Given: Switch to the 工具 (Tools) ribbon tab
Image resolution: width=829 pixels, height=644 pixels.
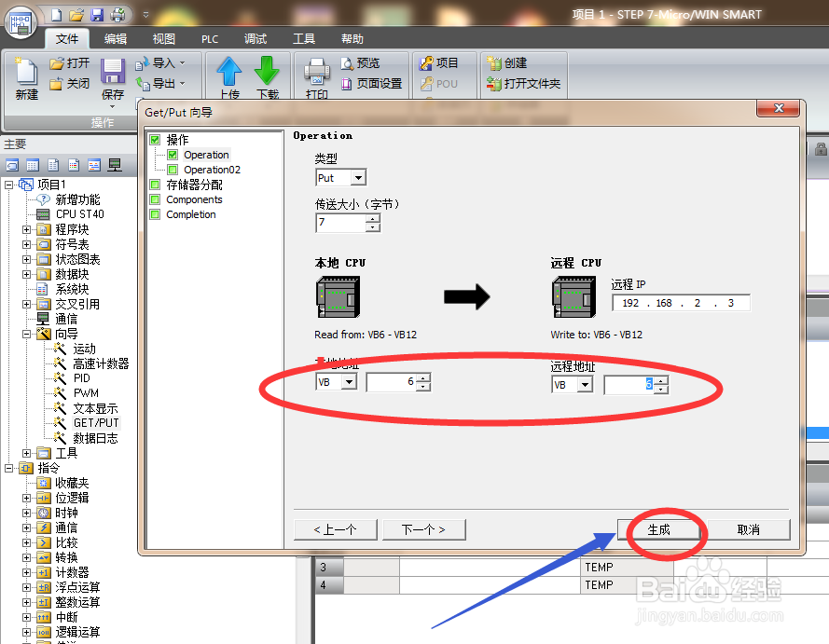Looking at the screenshot, I should pyautogui.click(x=304, y=39).
